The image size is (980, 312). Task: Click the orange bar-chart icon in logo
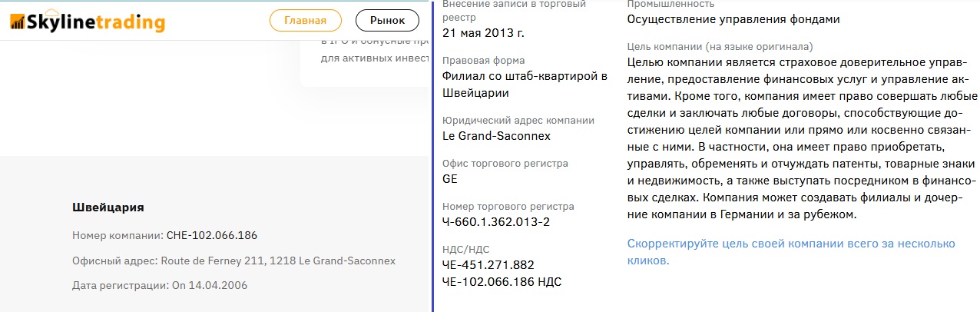click(18, 22)
